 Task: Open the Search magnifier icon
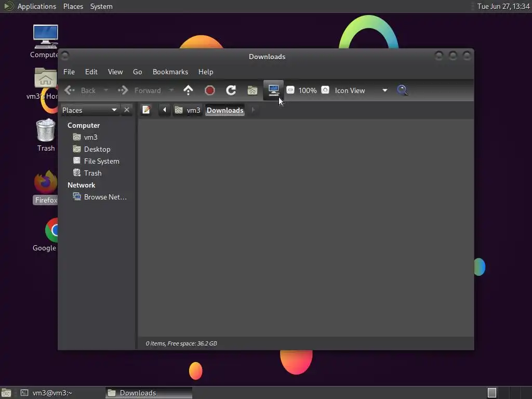click(x=402, y=90)
